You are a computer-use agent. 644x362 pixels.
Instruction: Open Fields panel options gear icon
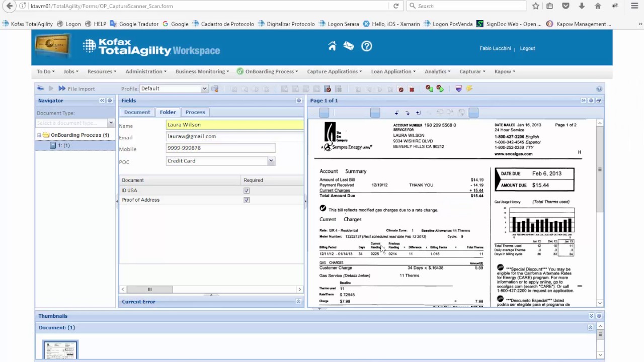tap(299, 101)
